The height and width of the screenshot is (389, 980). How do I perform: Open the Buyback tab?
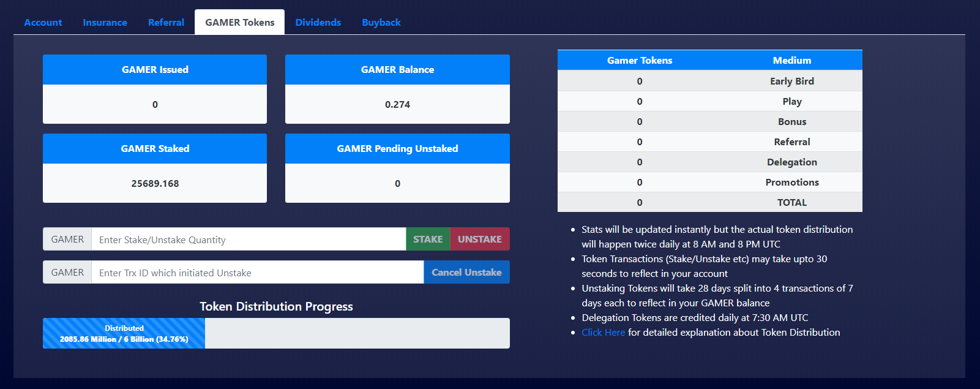(x=381, y=23)
